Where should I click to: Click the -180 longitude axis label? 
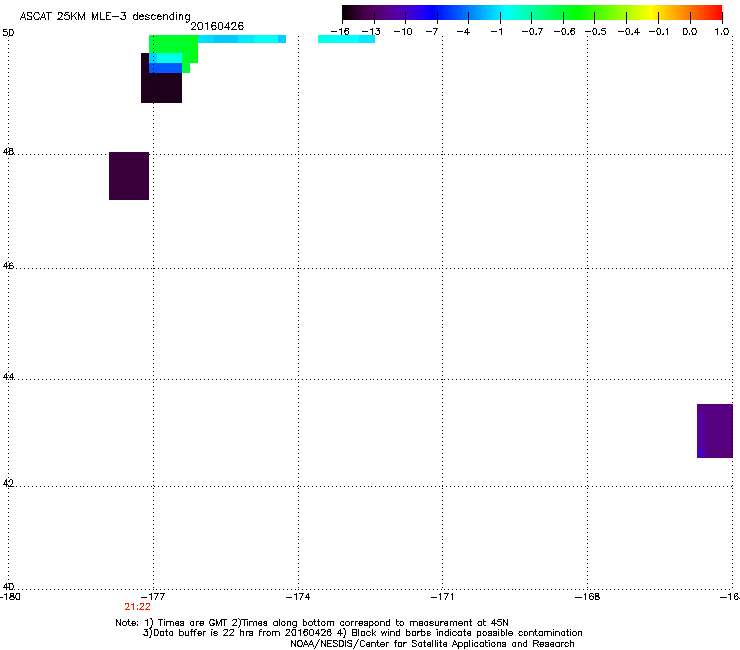pyautogui.click(x=10, y=597)
